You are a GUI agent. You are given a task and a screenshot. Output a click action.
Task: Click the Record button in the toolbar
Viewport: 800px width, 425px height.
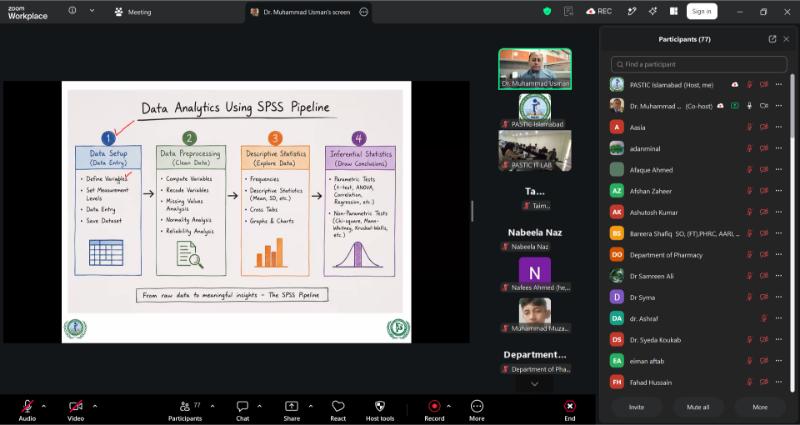coord(434,411)
